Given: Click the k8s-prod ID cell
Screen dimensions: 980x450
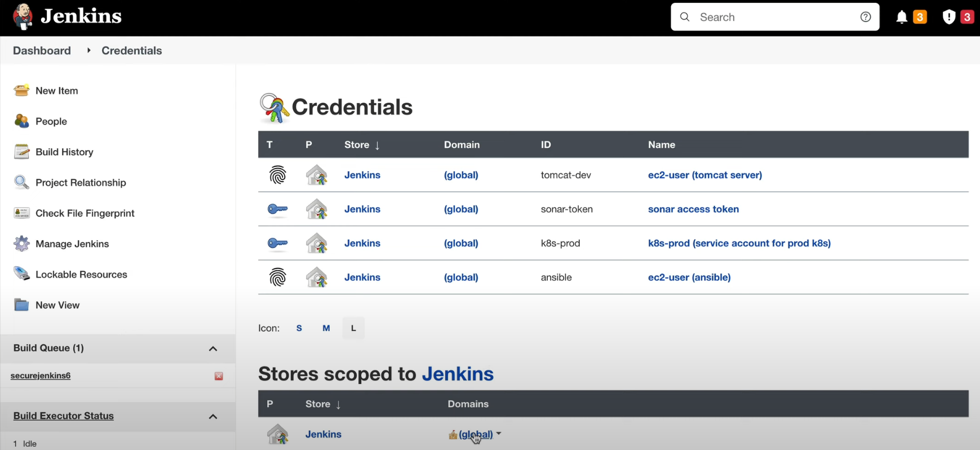Looking at the screenshot, I should pos(560,243).
